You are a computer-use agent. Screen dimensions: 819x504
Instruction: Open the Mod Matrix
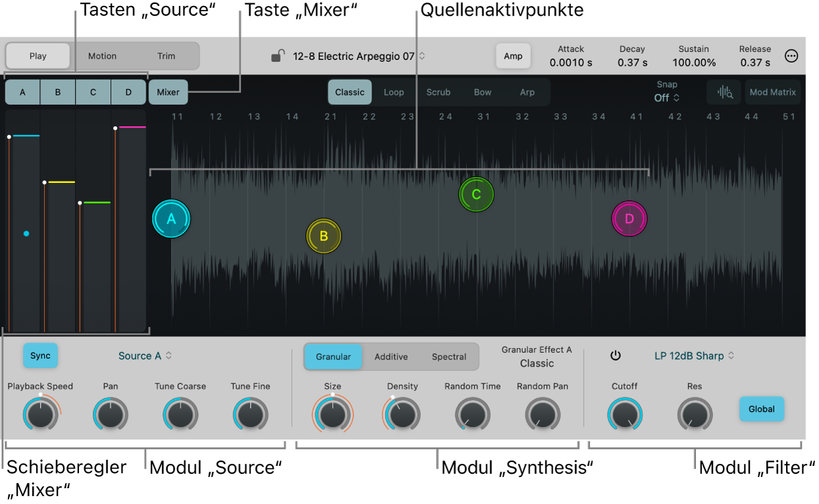(x=772, y=93)
